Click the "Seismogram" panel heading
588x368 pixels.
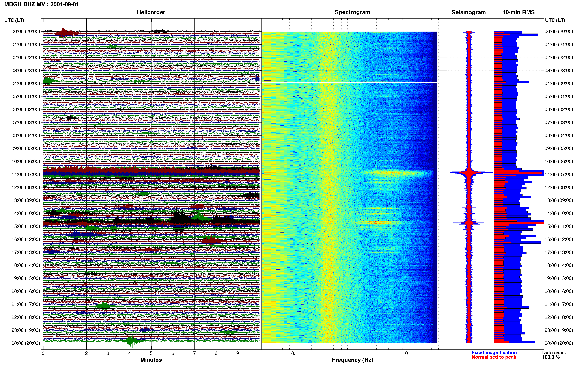pyautogui.click(x=469, y=12)
